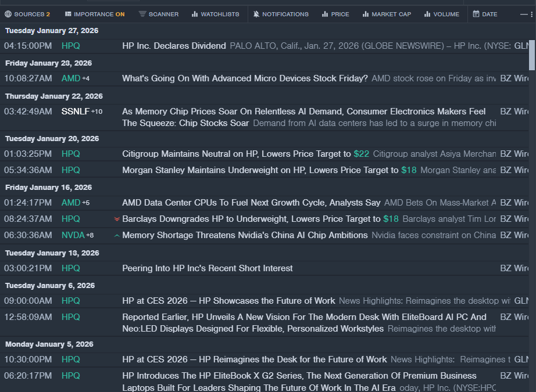Expand the +8 tickers next to NVDA
The width and height of the screenshot is (536, 392).
91,236
